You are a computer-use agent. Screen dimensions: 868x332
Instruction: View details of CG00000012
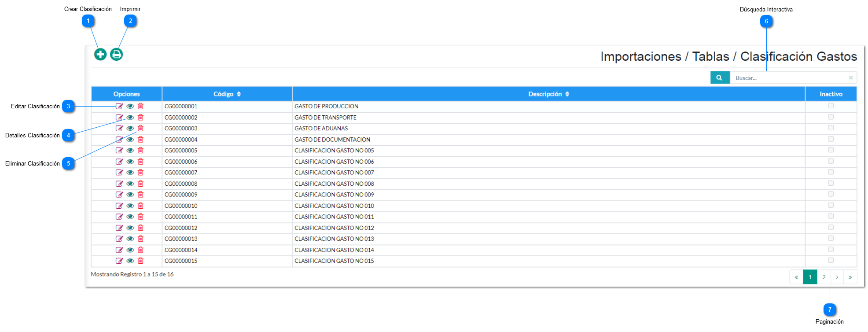(130, 228)
